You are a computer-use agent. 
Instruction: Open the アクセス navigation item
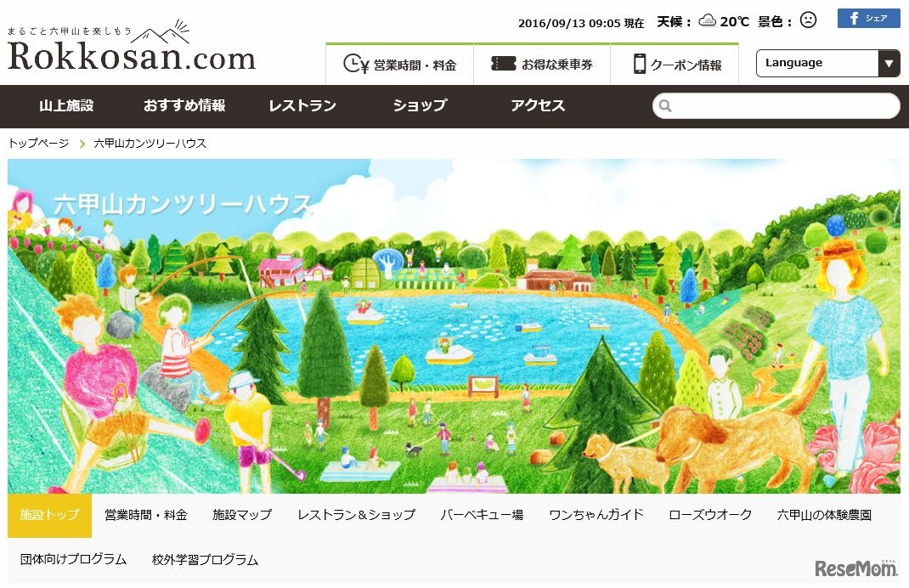point(538,105)
